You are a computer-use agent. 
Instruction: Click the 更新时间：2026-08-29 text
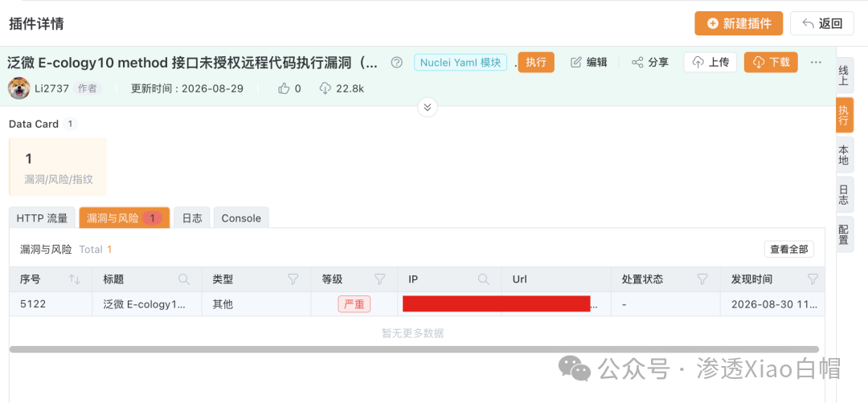187,88
